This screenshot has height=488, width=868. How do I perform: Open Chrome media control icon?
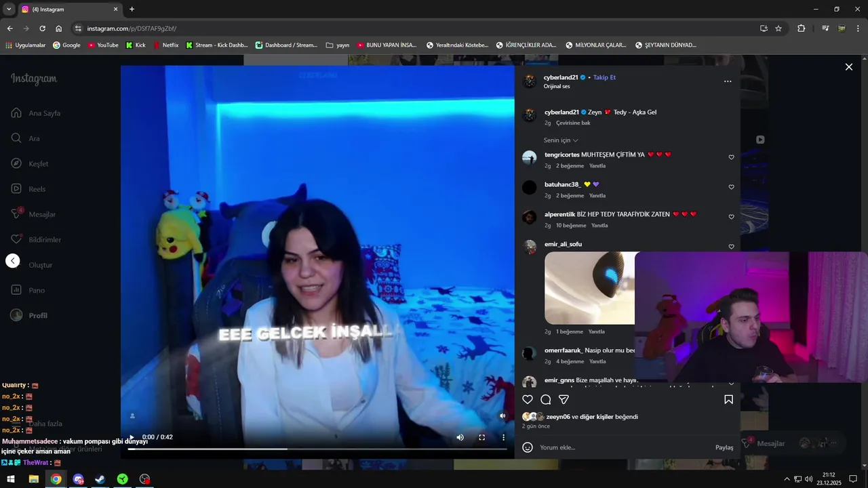pos(825,28)
